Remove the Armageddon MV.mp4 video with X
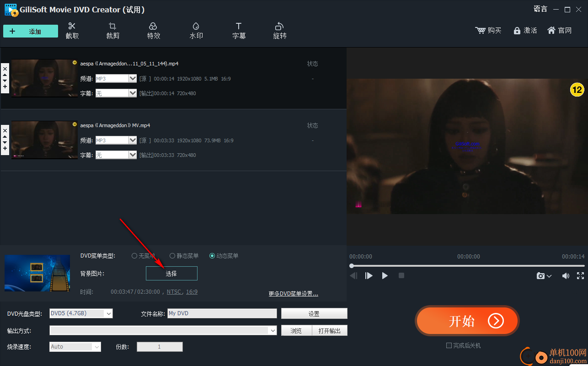Screen dimensions: 588x366 pyautogui.click(x=5, y=130)
